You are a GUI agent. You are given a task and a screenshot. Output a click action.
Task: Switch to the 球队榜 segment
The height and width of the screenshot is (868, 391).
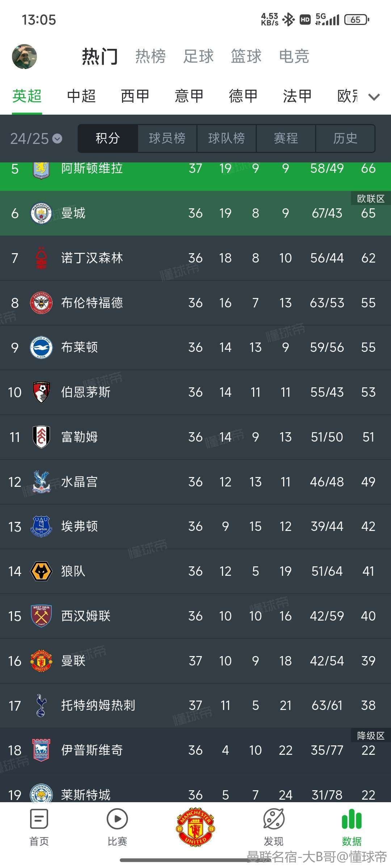226,138
